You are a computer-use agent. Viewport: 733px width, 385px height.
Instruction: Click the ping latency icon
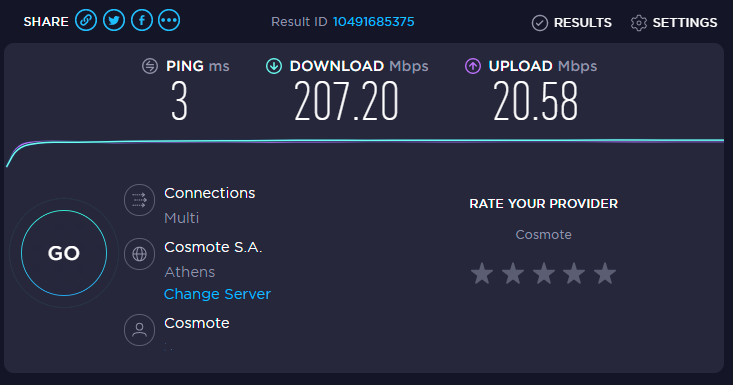point(150,66)
